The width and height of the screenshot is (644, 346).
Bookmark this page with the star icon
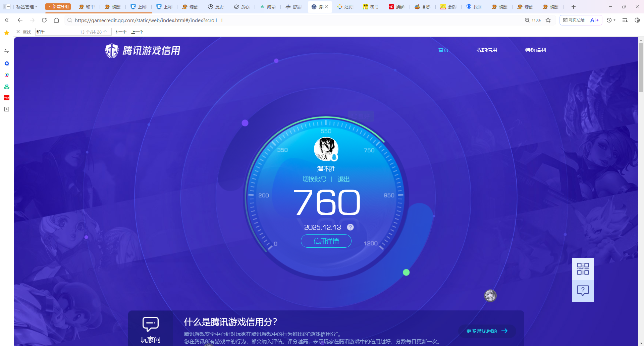tap(548, 20)
